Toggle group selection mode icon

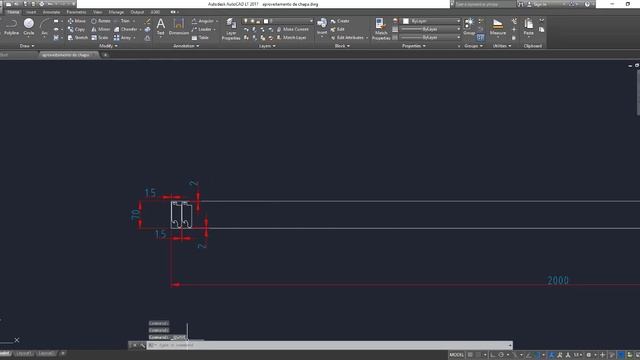[480, 38]
